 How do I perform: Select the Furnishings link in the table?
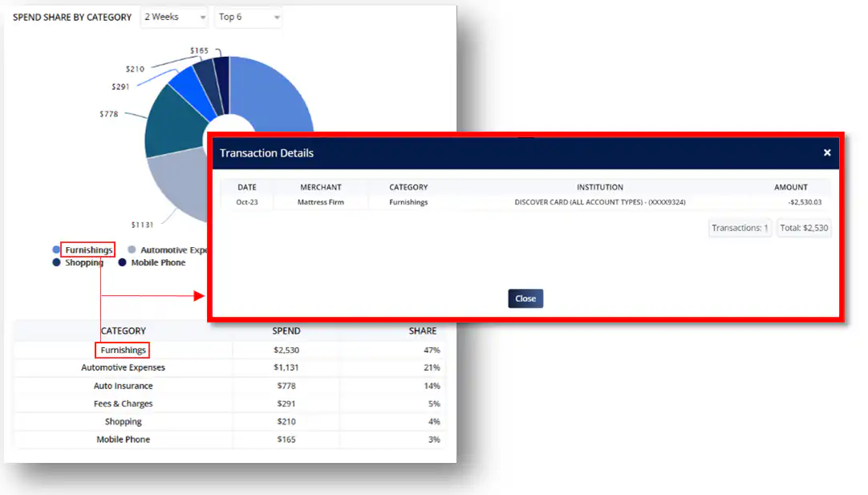point(122,350)
